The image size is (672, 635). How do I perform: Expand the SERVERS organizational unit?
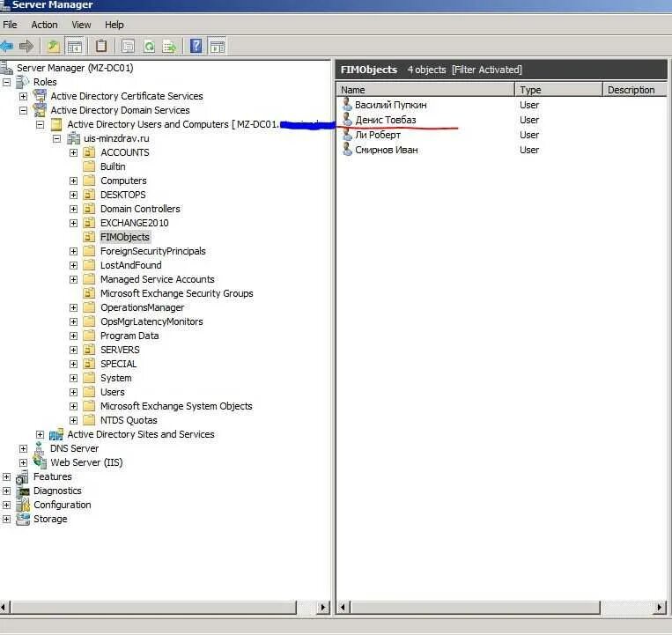[x=73, y=350]
